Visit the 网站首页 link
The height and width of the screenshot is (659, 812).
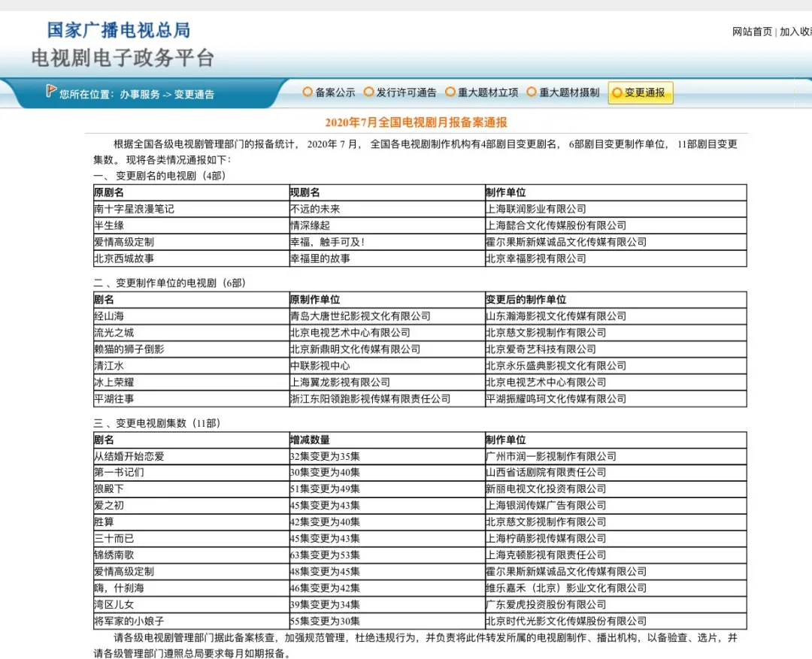pos(752,32)
